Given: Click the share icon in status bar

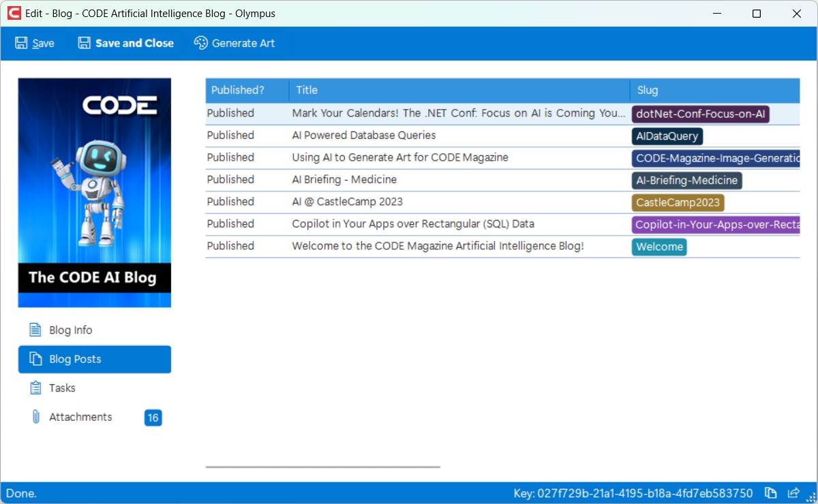Looking at the screenshot, I should (x=793, y=493).
